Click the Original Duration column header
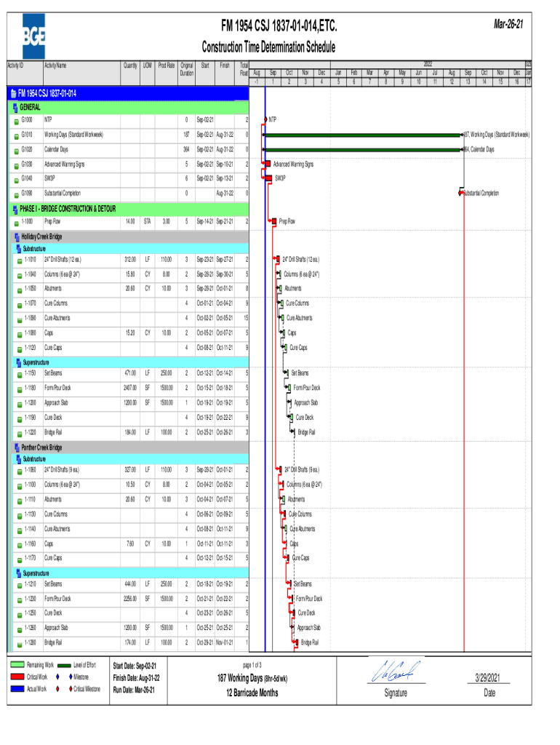 click(187, 69)
